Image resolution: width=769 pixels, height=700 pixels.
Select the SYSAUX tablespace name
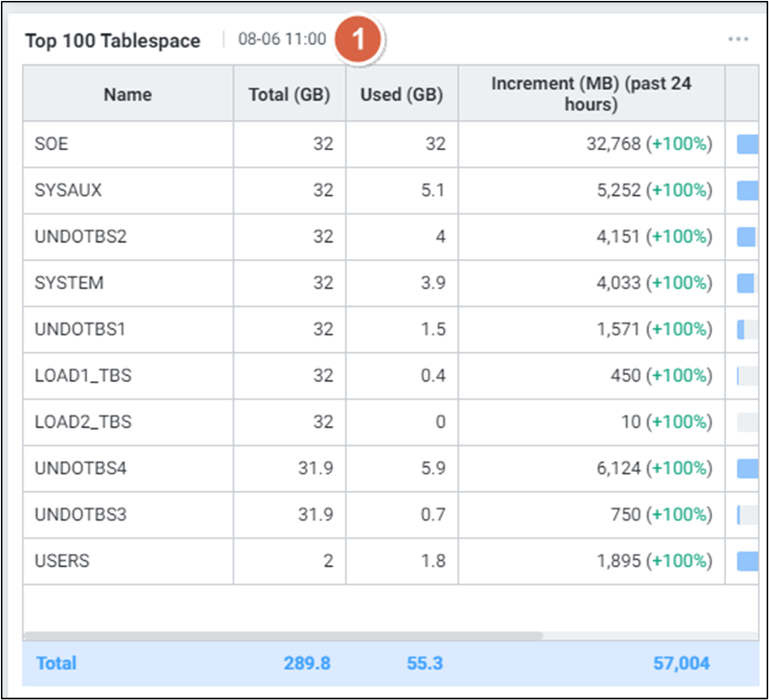click(x=68, y=190)
